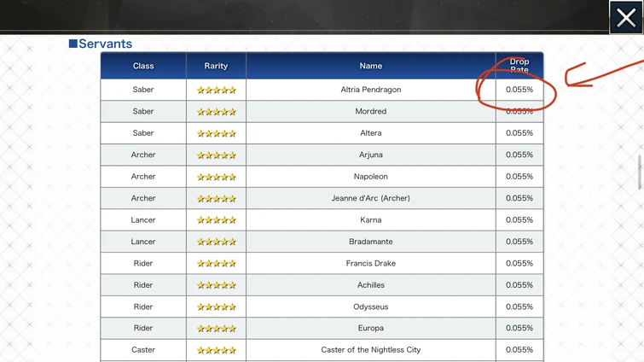This screenshot has width=644, height=362.
Task: Click the Rider class cell for Odysseus
Action: [143, 307]
